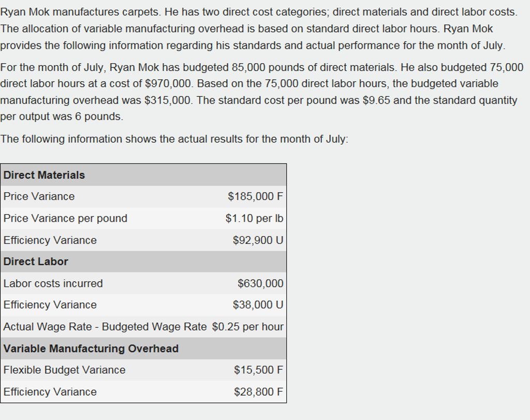Click the Flexible Budget Variance label
The width and height of the screenshot is (530, 420).
point(65,370)
